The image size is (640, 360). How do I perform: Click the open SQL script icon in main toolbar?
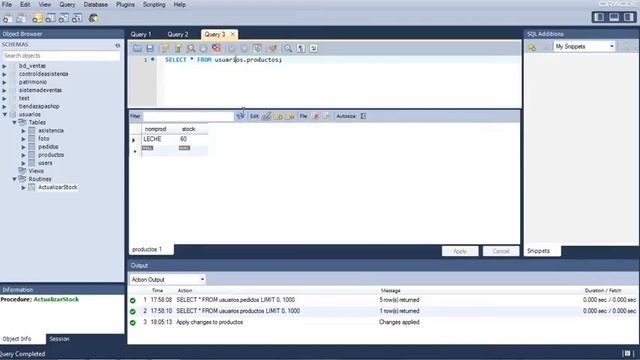[20, 18]
